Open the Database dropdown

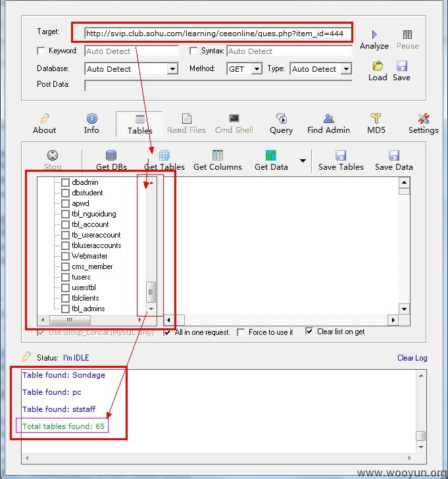pyautogui.click(x=172, y=68)
